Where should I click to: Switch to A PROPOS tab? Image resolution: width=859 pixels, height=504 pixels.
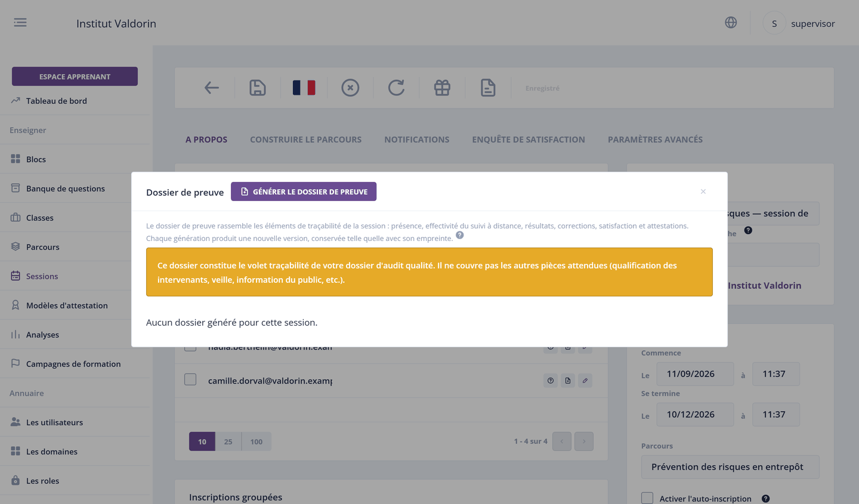(206, 140)
